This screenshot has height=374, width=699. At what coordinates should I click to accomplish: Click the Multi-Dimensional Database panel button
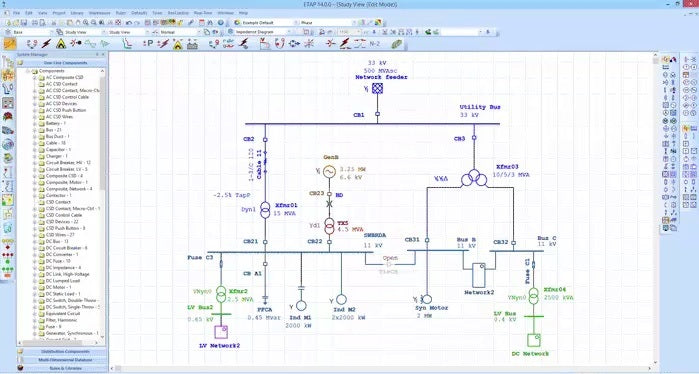click(x=62, y=360)
